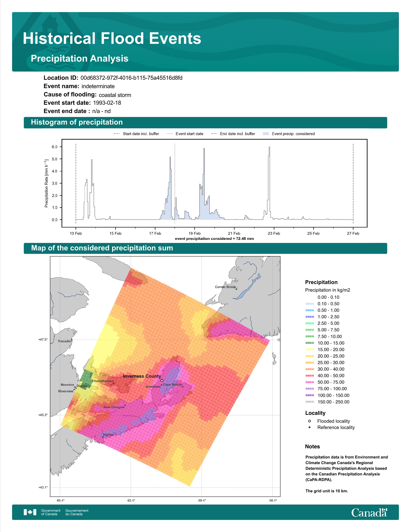
Task: Click the Location ID value
Action: [132, 78]
